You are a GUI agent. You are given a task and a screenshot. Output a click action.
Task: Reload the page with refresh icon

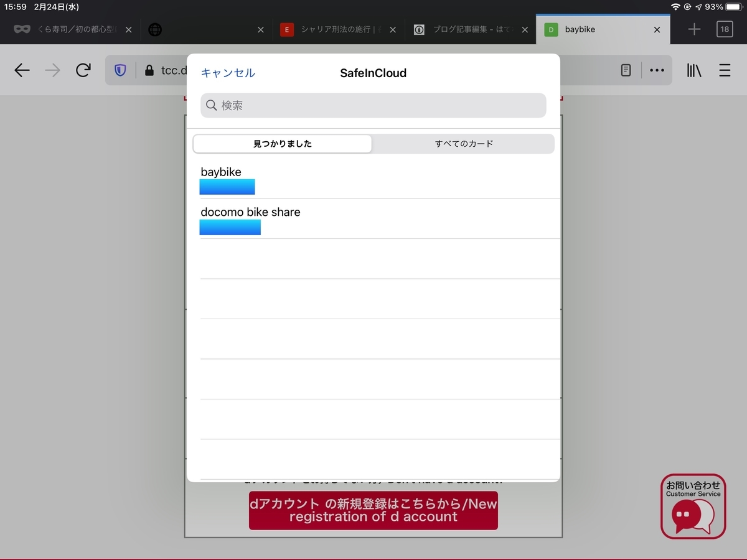point(83,71)
